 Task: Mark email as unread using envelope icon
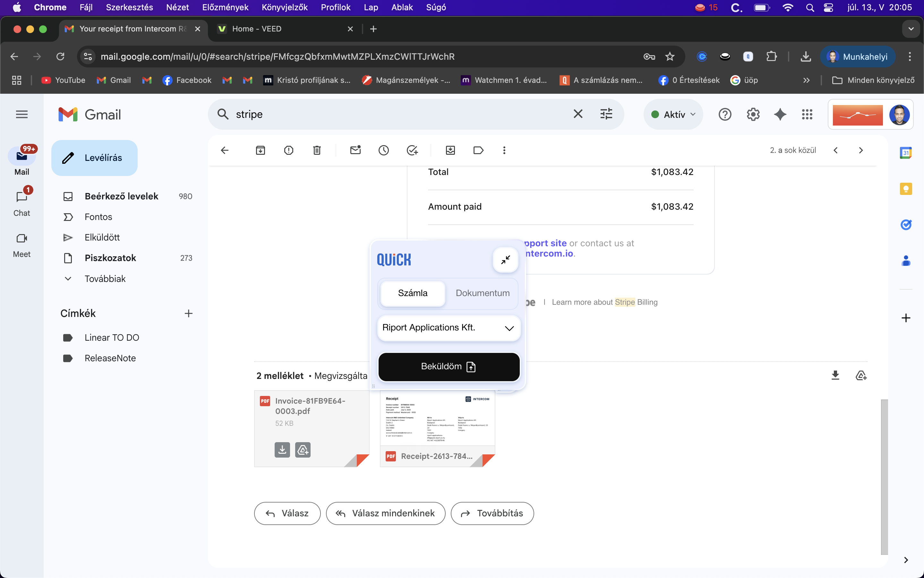[x=355, y=150]
